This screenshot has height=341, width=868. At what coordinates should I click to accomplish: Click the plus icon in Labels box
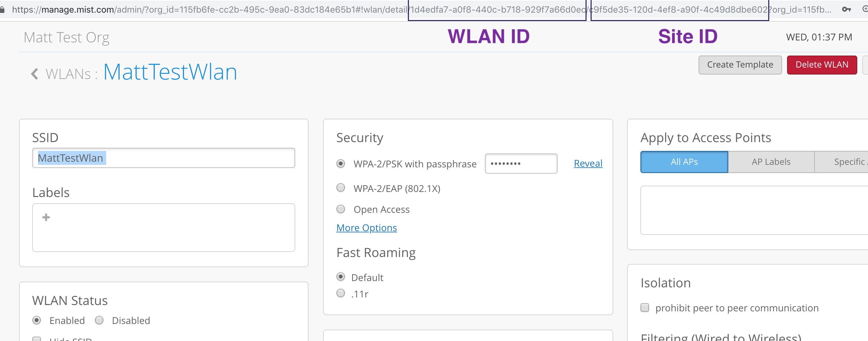tap(46, 218)
